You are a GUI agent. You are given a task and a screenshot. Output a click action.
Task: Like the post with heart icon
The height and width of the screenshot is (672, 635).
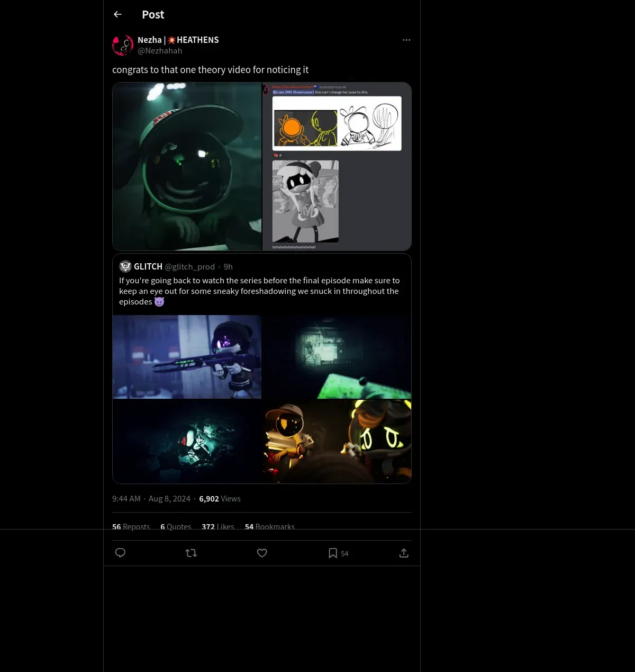click(262, 553)
